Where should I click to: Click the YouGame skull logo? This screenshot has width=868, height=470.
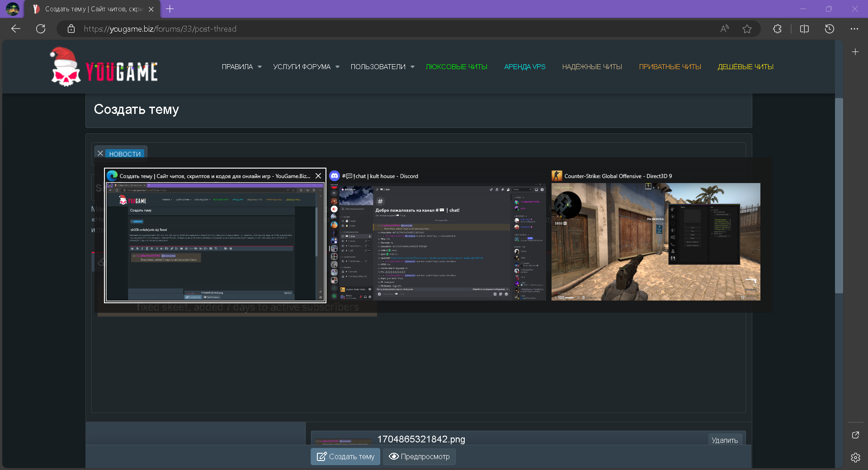click(104, 67)
